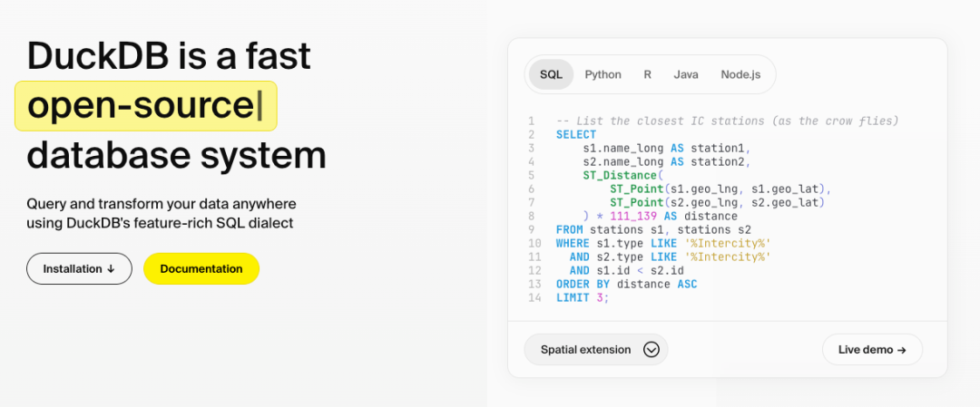The height and width of the screenshot is (407, 980).
Task: Open the yellow Documentation button
Action: click(201, 269)
